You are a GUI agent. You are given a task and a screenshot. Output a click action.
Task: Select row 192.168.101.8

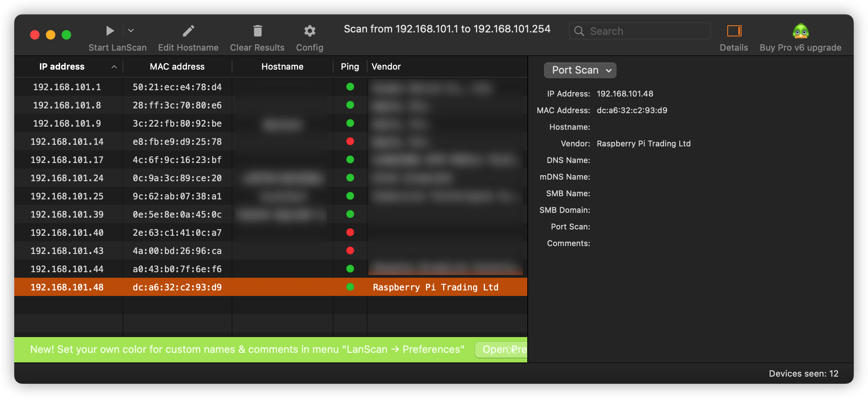(271, 105)
